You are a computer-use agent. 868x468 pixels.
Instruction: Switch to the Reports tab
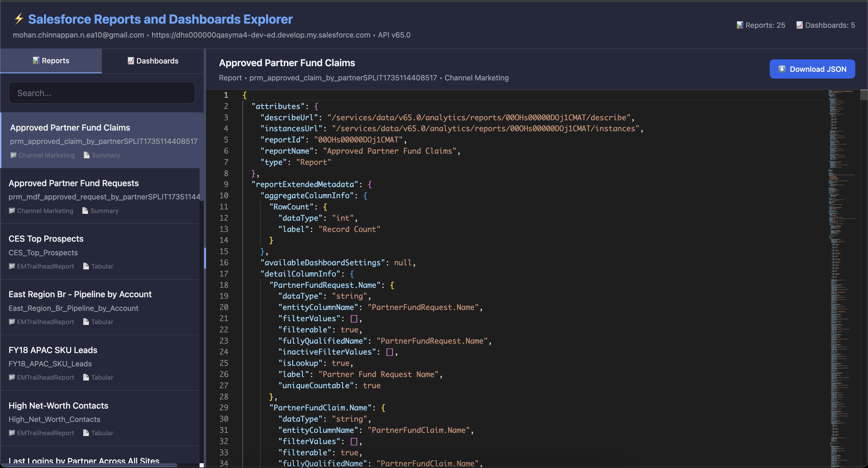(x=51, y=61)
